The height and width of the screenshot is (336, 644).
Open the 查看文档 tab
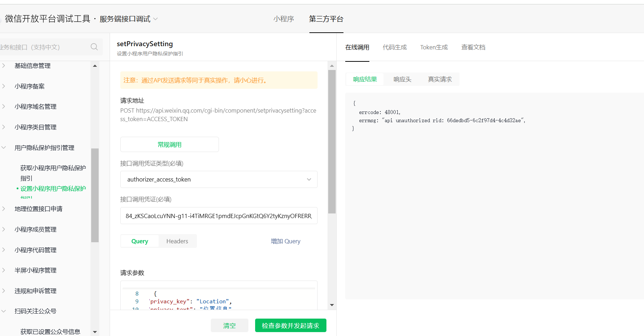(473, 47)
